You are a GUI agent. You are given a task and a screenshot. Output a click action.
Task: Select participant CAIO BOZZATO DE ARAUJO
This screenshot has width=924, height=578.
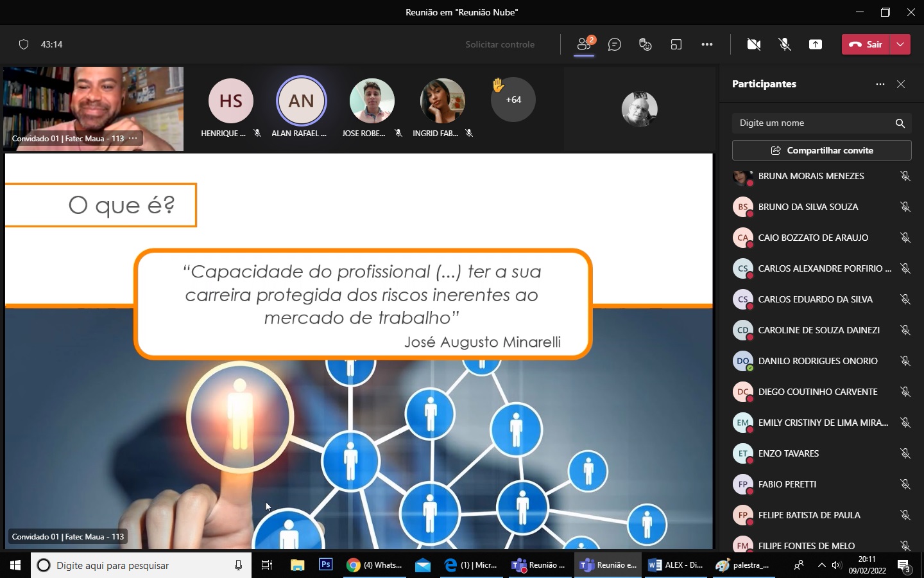point(813,238)
